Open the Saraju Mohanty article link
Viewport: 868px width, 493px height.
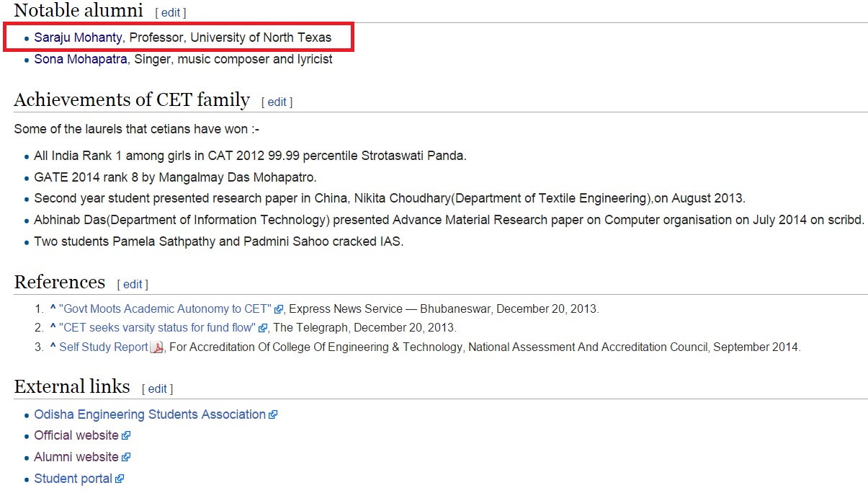pos(78,37)
